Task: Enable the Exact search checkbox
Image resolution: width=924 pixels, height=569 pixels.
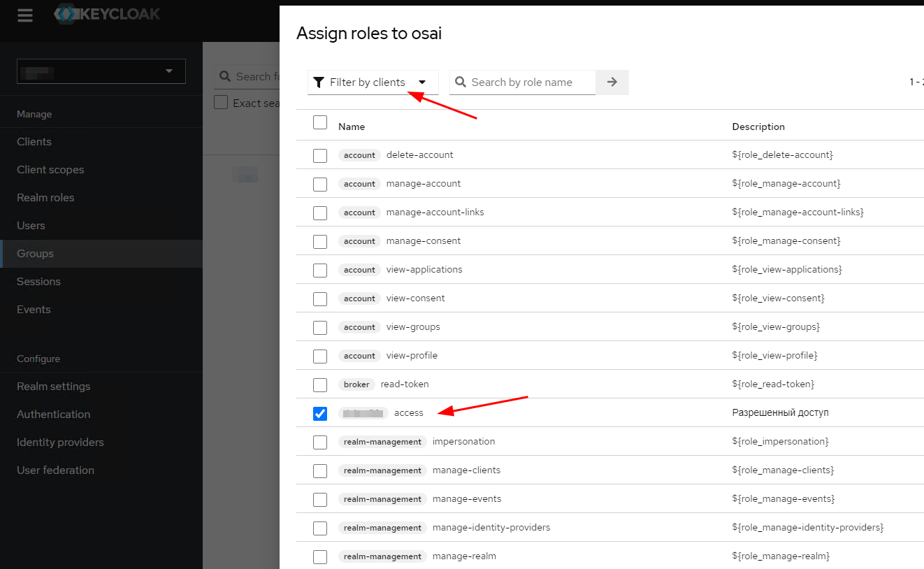Action: (x=221, y=103)
